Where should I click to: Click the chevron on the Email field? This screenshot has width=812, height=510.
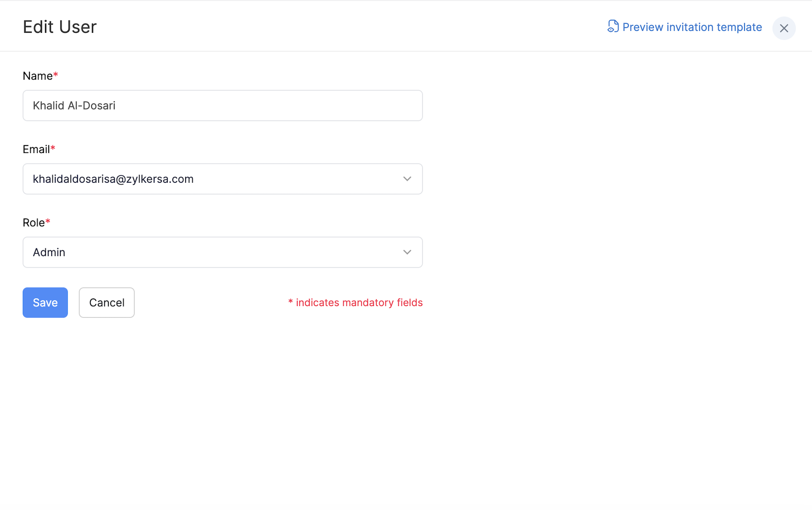407,179
